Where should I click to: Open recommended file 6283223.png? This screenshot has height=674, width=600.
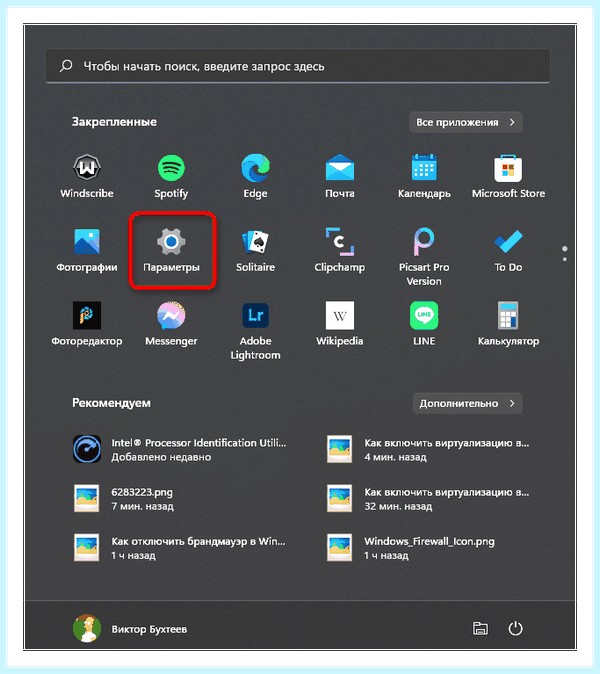(125, 499)
